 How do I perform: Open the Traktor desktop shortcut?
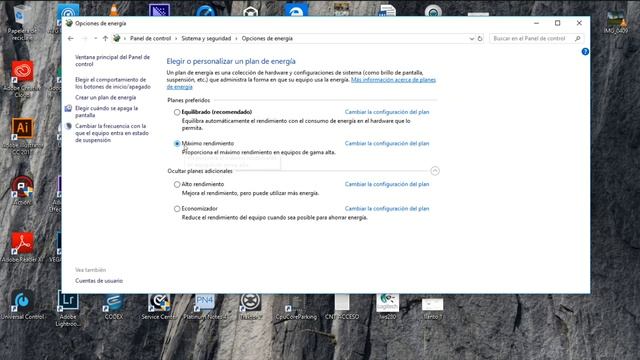pyautogui.click(x=250, y=306)
